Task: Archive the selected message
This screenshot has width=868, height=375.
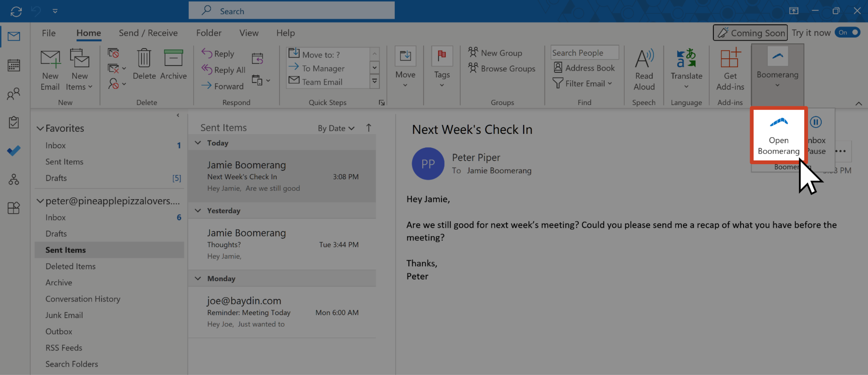Action: coord(174,64)
